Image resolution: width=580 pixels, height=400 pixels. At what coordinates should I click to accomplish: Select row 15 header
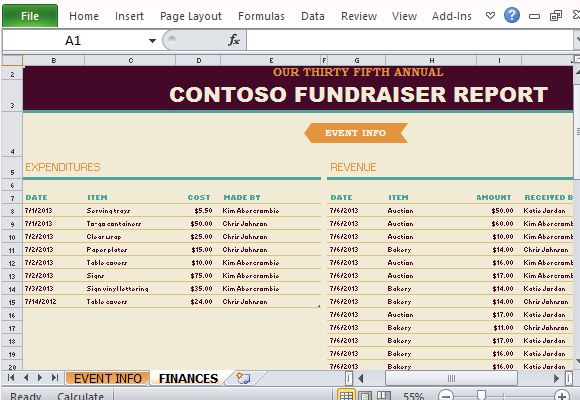tap(12, 302)
